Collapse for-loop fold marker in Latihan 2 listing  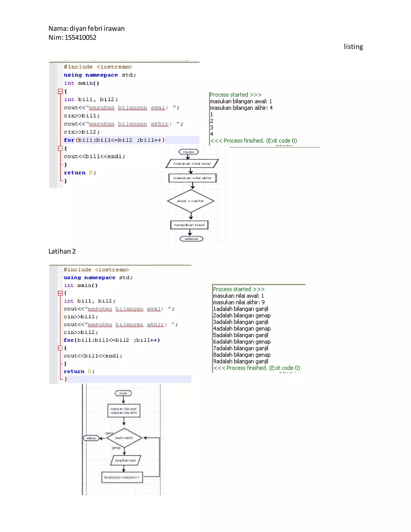[x=60, y=348]
